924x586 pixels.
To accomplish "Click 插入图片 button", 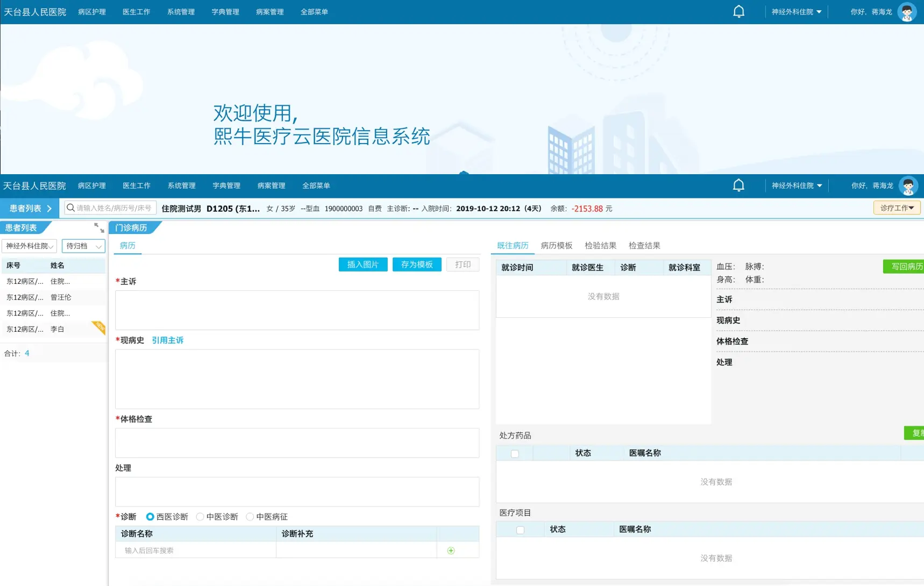I will click(363, 265).
